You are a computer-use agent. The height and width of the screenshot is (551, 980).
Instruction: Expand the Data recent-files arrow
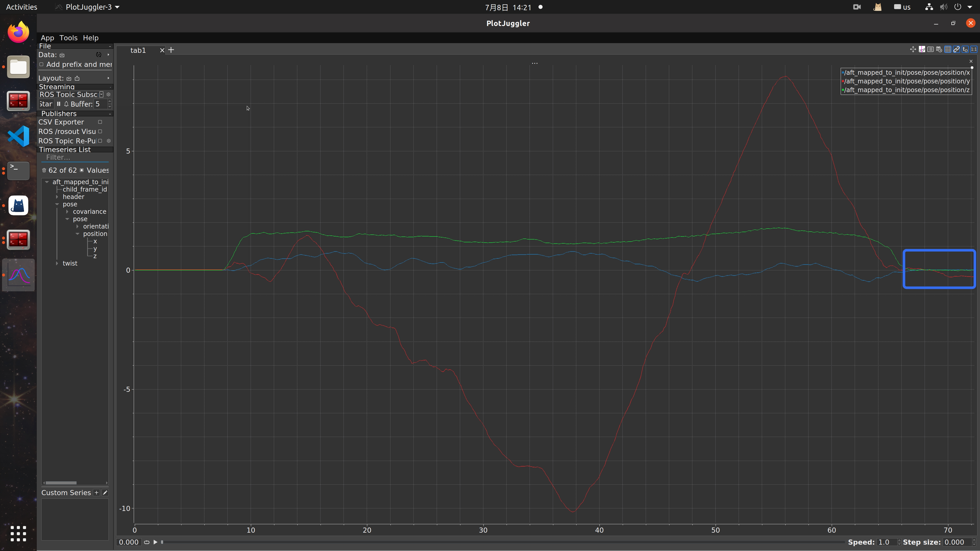pos(108,55)
